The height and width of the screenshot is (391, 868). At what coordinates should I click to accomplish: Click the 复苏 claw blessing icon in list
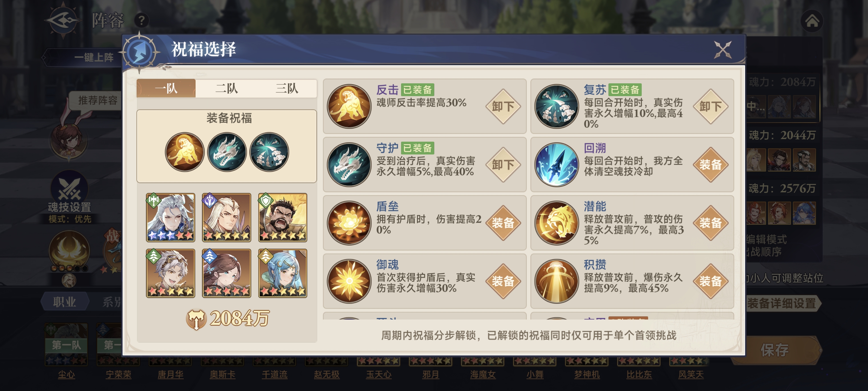coord(556,106)
